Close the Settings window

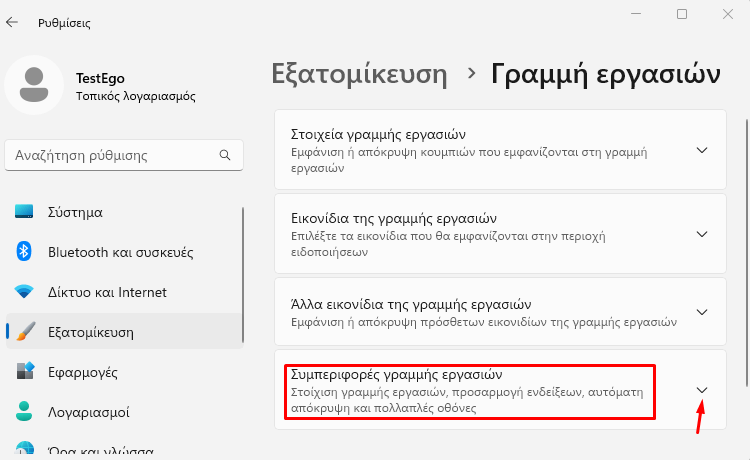point(728,14)
